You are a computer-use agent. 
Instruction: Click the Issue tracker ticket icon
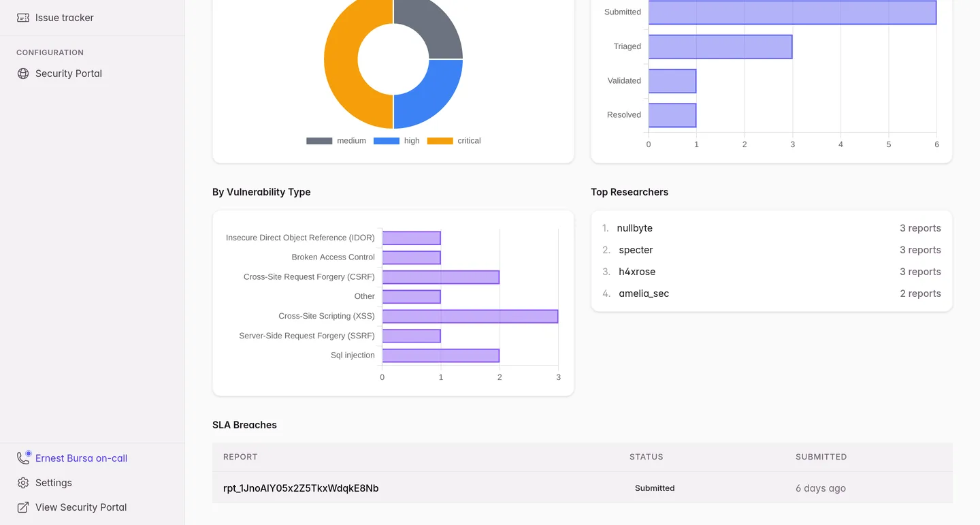pos(23,18)
